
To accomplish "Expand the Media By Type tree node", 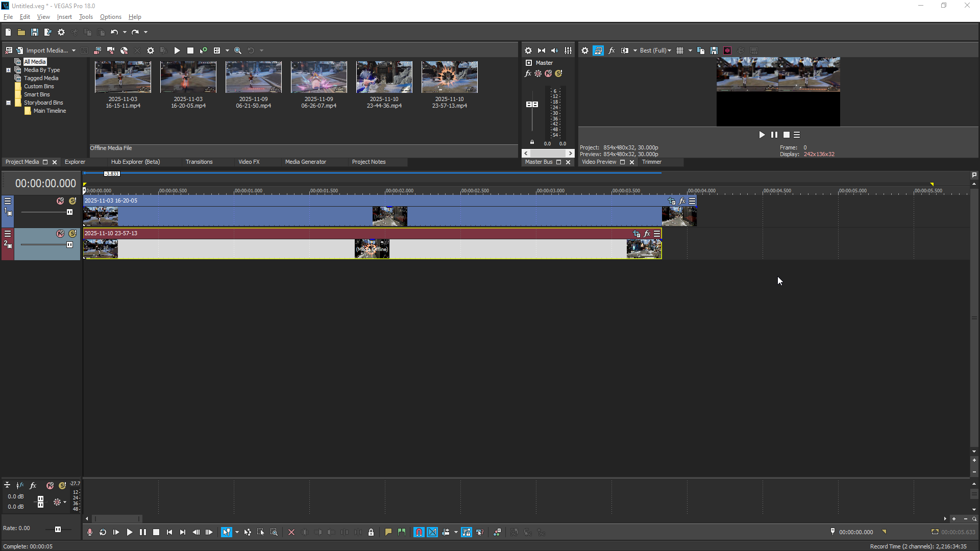I will [8, 70].
